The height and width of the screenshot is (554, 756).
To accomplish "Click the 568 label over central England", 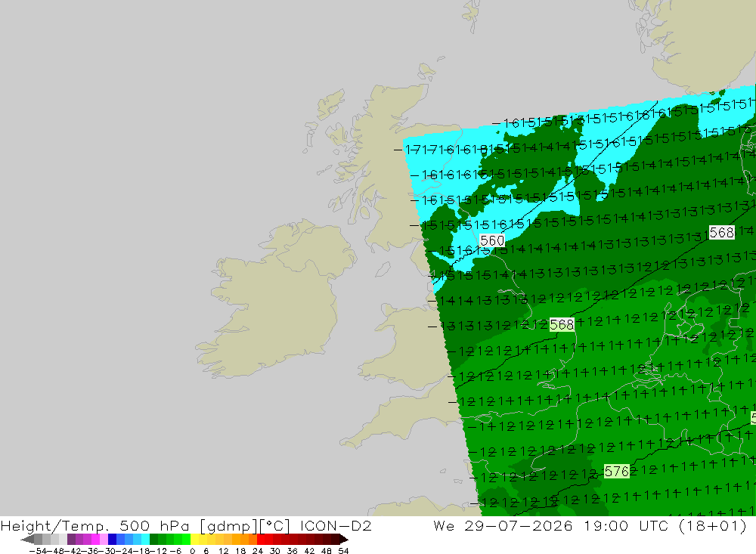I will pos(562,324).
